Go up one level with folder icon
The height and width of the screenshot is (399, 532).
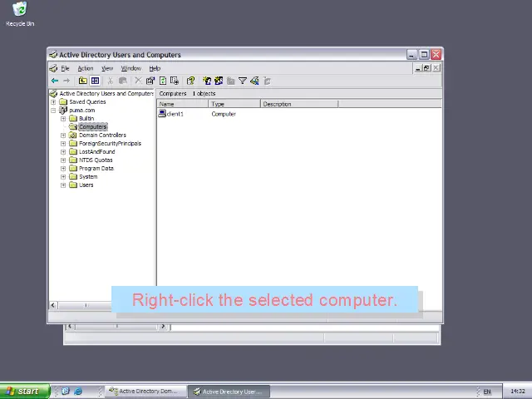pos(83,81)
